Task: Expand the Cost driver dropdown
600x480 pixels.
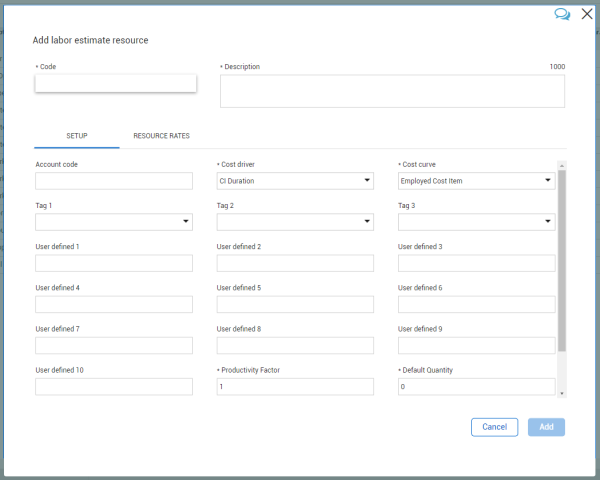Action: [295, 181]
